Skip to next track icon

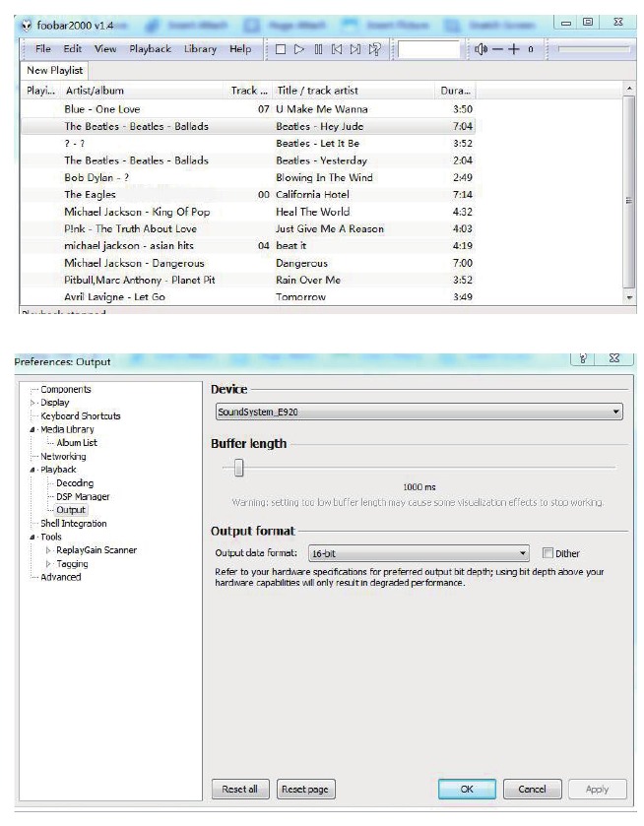[355, 49]
